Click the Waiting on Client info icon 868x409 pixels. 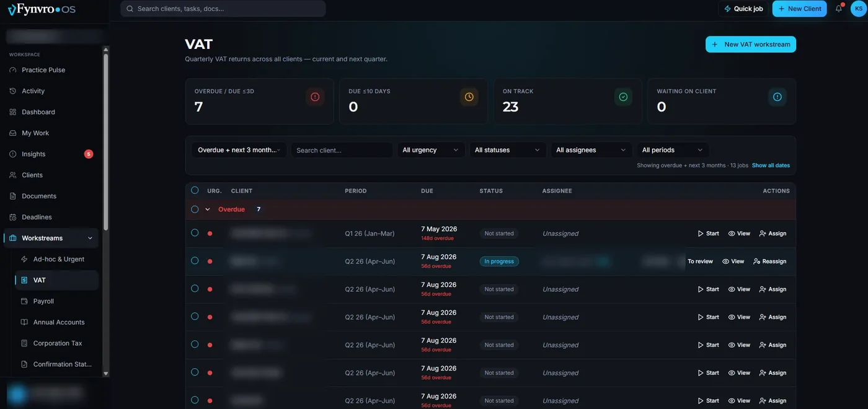tap(777, 97)
